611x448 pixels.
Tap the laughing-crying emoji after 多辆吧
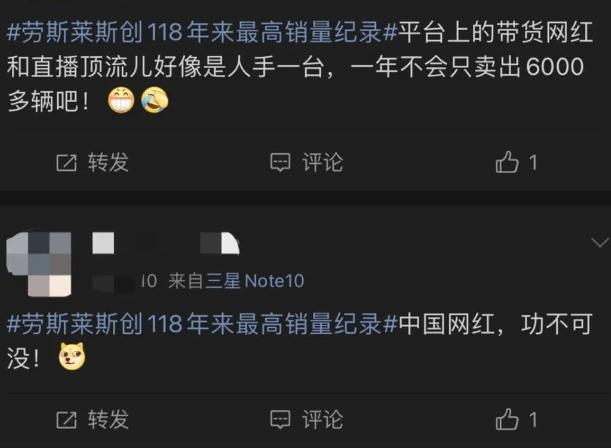(x=155, y=101)
